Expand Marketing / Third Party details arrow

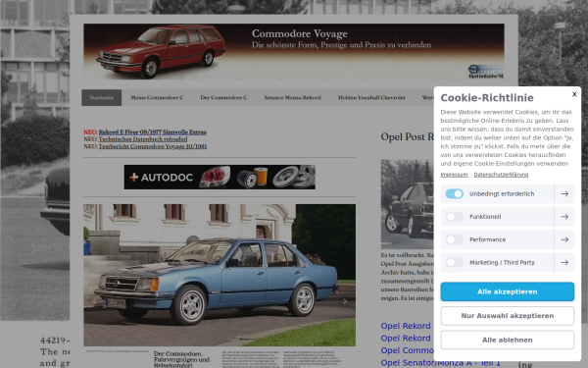click(x=564, y=262)
